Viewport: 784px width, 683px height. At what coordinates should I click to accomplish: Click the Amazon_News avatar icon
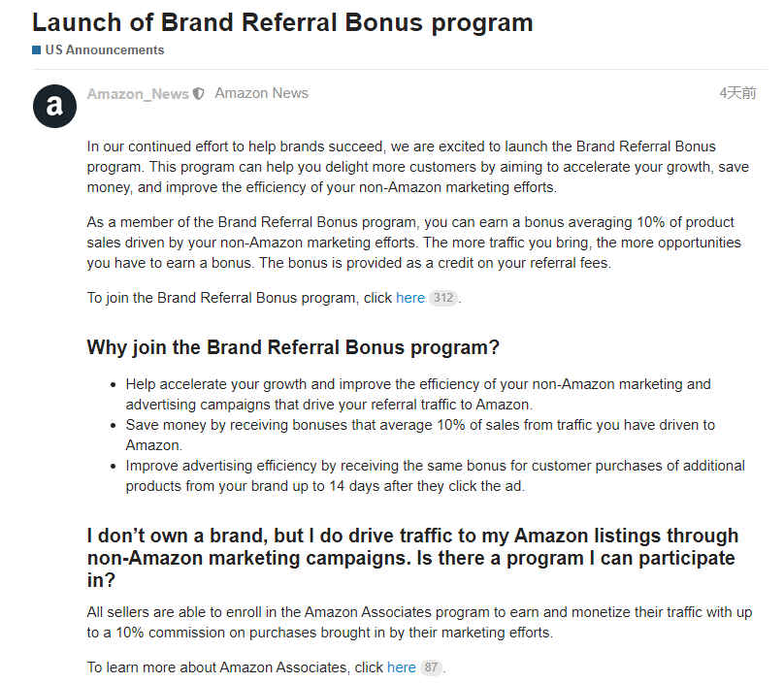[x=54, y=106]
